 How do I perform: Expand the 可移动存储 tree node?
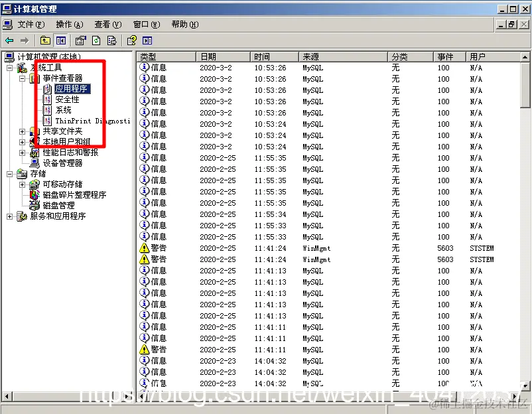point(23,184)
